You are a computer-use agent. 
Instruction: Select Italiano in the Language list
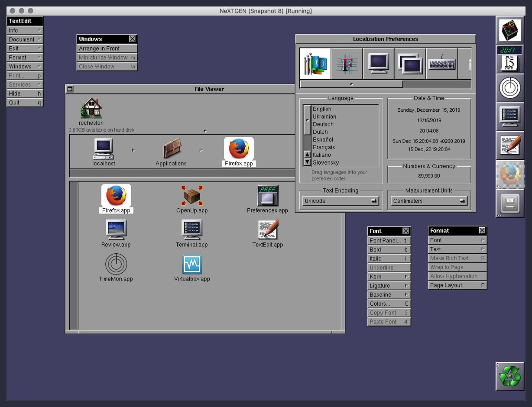click(x=345, y=155)
